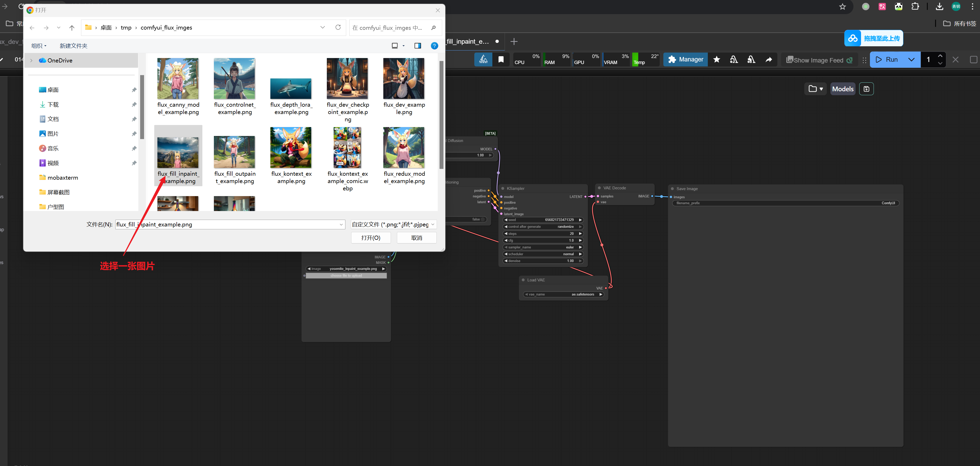Click the star favorites icon

[716, 59]
